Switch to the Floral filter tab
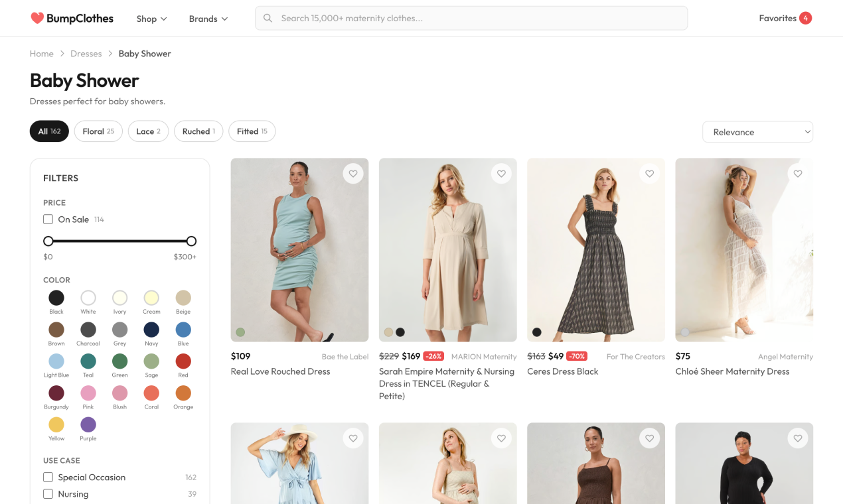The width and height of the screenshot is (843, 504). (98, 131)
